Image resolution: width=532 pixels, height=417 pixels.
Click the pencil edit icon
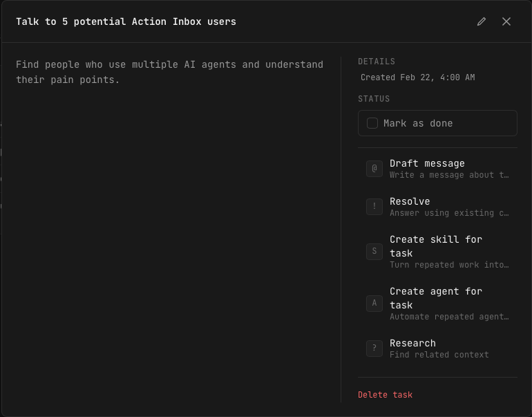[x=481, y=21]
